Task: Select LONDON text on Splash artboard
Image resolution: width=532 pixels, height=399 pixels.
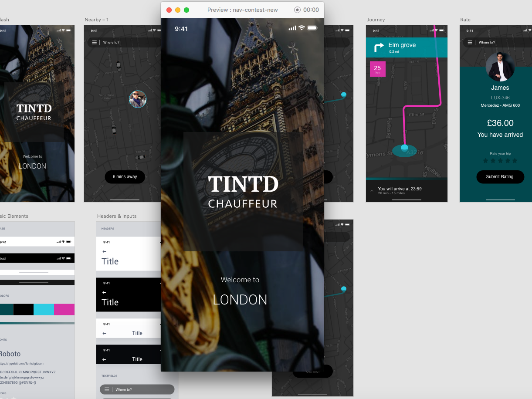Action: click(x=32, y=166)
